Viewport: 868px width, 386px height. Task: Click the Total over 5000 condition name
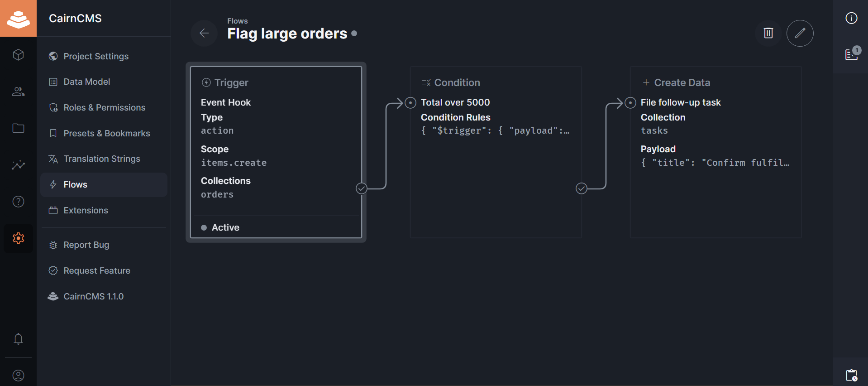click(x=455, y=102)
